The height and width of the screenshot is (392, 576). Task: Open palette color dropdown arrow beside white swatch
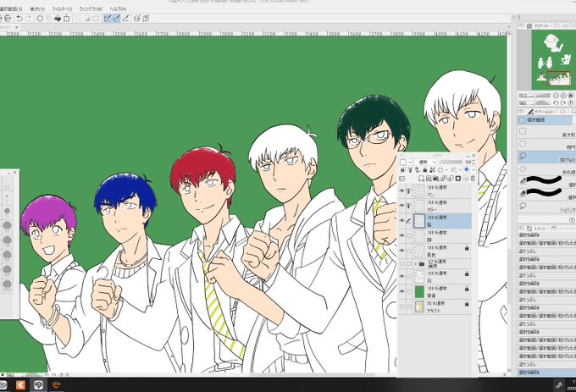pyautogui.click(x=410, y=162)
